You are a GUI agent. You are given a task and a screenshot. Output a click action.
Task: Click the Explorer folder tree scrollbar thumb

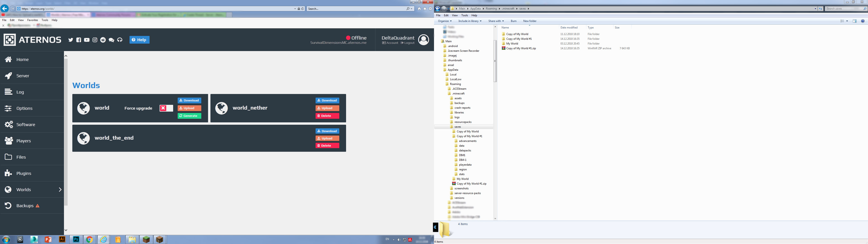click(495, 61)
